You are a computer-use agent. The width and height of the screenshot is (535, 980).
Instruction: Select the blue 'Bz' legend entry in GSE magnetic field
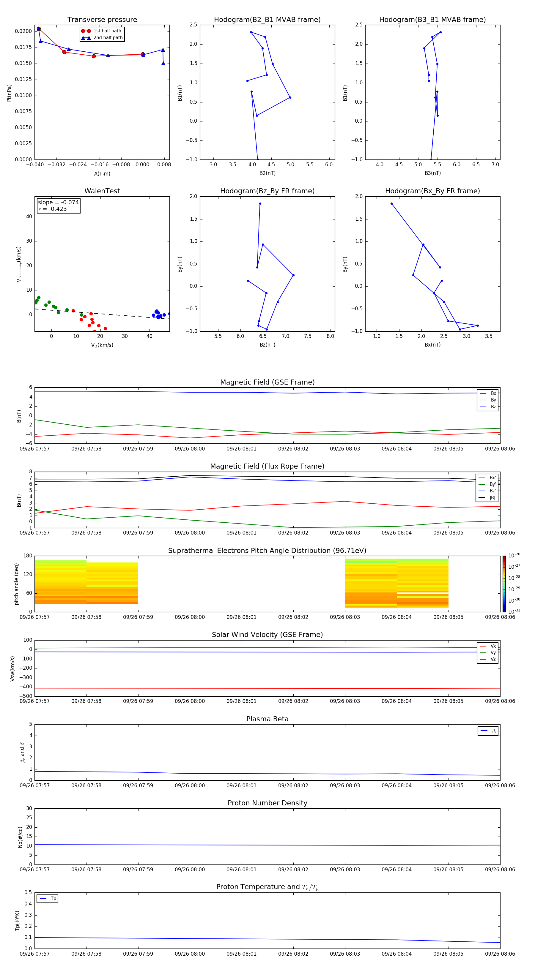point(488,407)
